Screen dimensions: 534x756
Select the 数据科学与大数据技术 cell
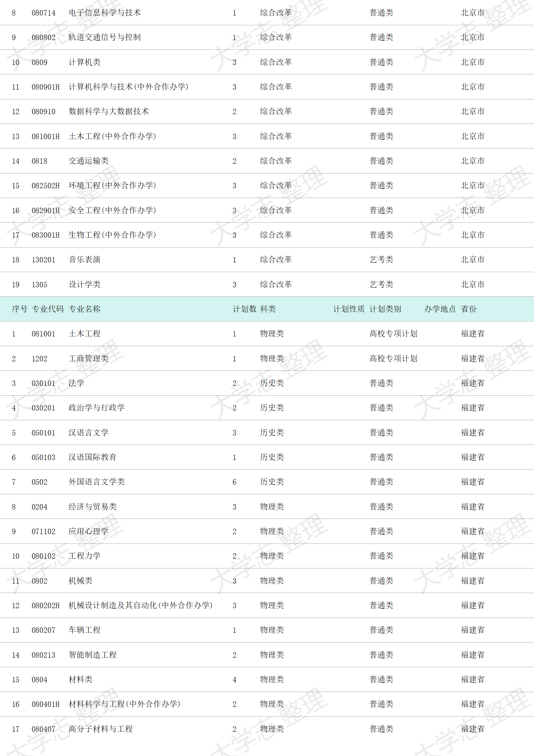(x=109, y=111)
